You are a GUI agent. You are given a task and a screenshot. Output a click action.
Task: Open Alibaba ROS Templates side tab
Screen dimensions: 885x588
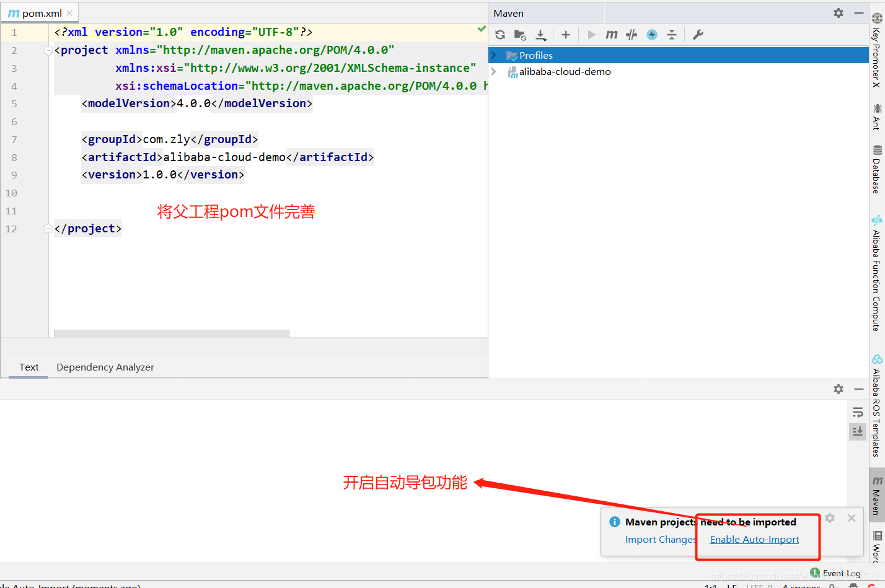pos(876,406)
